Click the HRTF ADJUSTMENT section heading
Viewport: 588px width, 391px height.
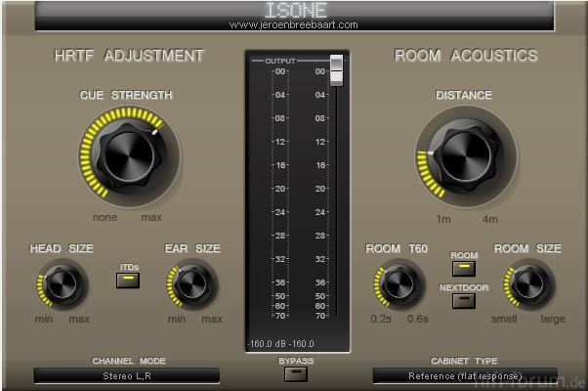pyautogui.click(x=129, y=56)
